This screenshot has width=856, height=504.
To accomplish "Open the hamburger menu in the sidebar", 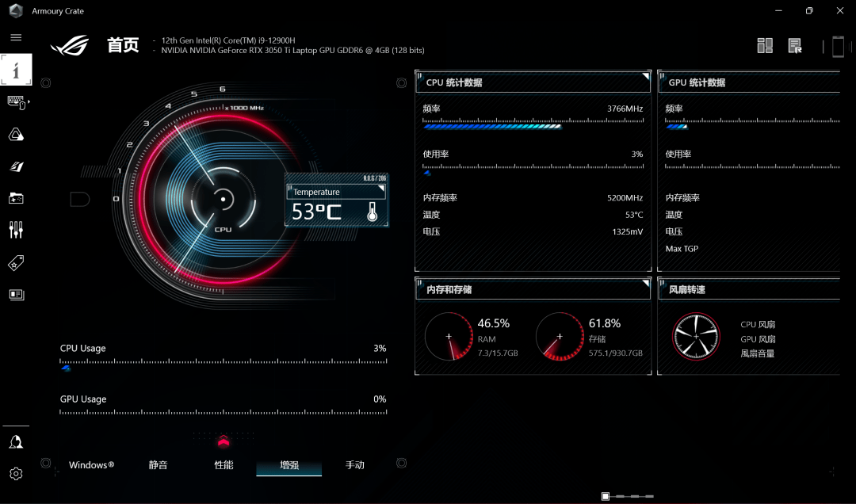I will pos(16,37).
